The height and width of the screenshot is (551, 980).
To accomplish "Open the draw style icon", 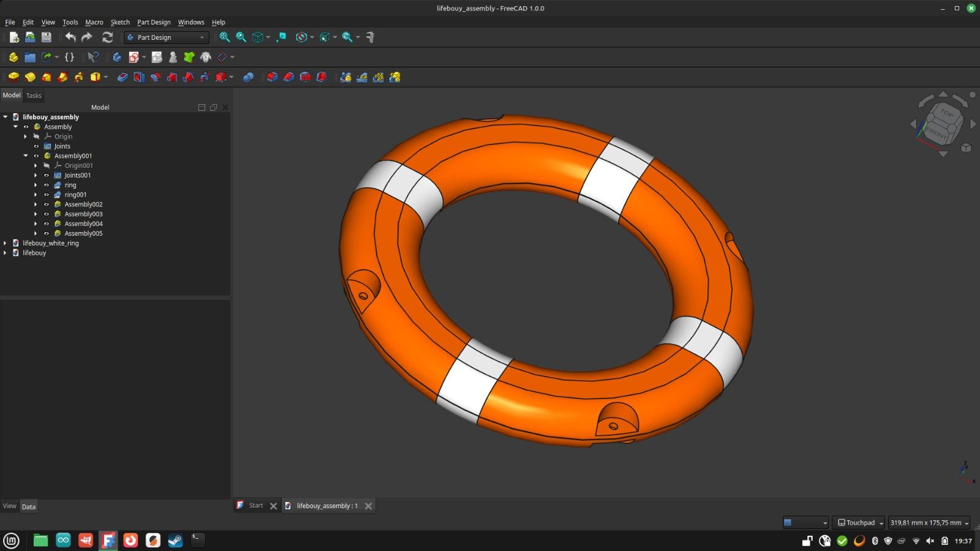I will (301, 37).
